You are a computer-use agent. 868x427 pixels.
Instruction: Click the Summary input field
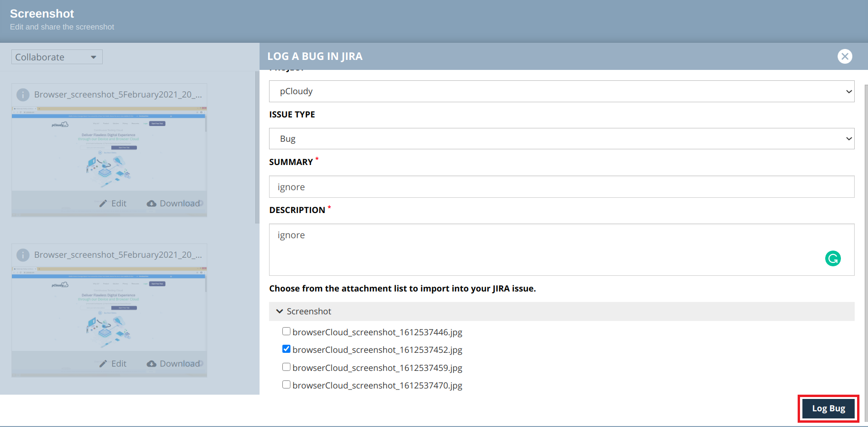pyautogui.click(x=561, y=187)
